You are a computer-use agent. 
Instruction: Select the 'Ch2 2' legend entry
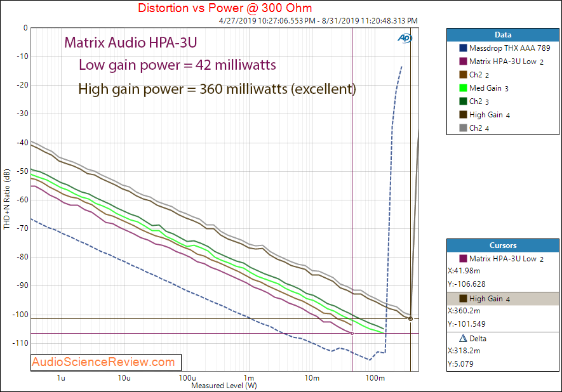point(479,75)
